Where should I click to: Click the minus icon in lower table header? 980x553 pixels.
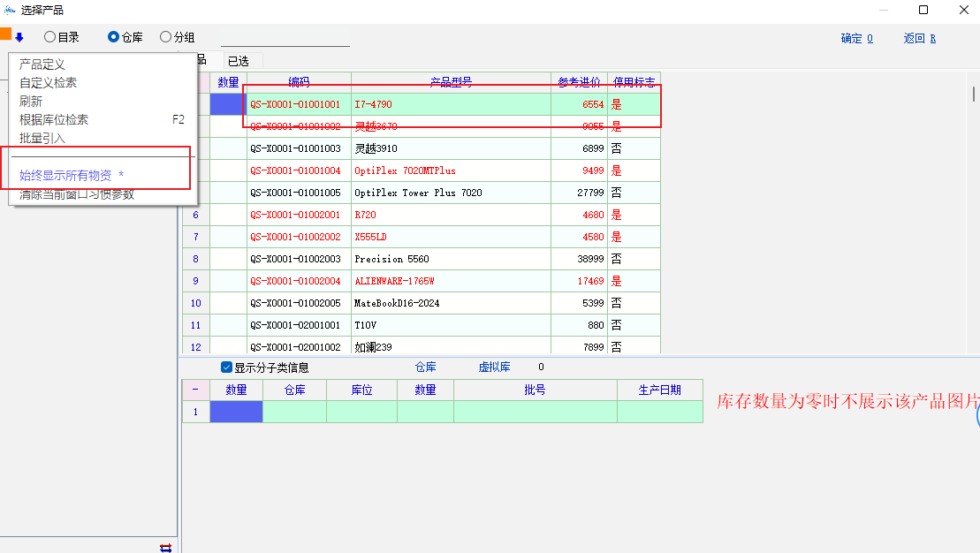tap(195, 390)
